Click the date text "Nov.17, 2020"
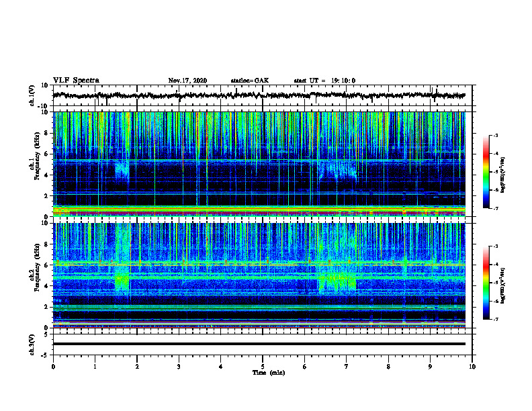532x411 pixels. (187, 81)
